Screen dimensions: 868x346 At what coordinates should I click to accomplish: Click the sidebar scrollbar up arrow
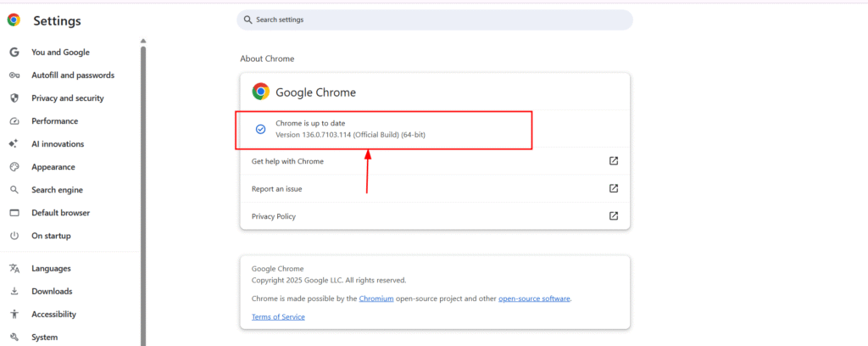tap(143, 41)
